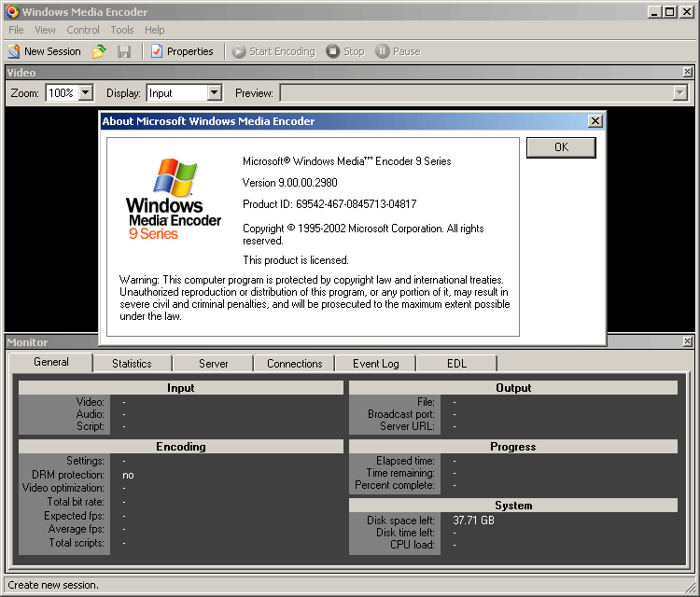The width and height of the screenshot is (700, 597).
Task: Click the 'Percent complete:' label
Action: click(x=395, y=485)
